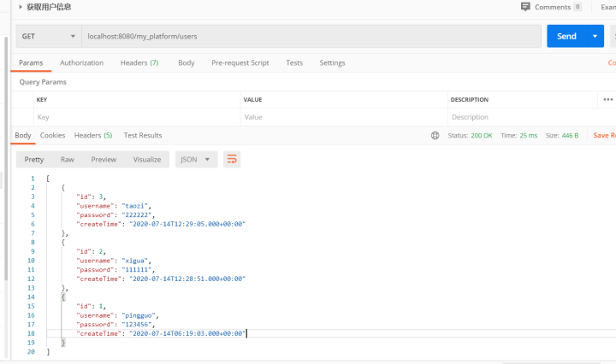Click the 25 ms response time

[529, 135]
